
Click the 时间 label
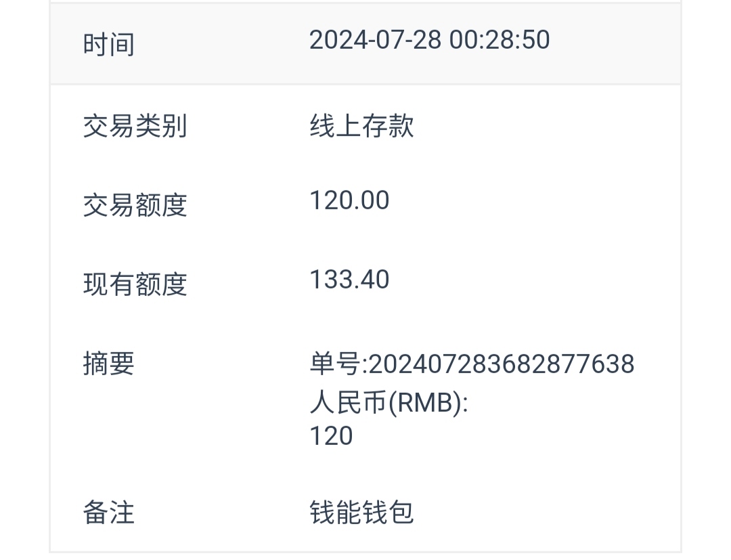(x=108, y=45)
